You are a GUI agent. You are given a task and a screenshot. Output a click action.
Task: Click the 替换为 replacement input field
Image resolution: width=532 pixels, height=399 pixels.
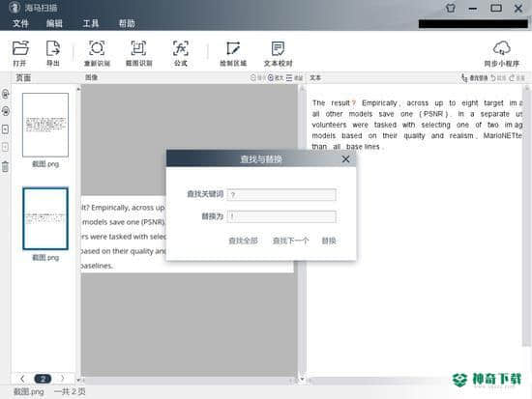click(x=281, y=216)
